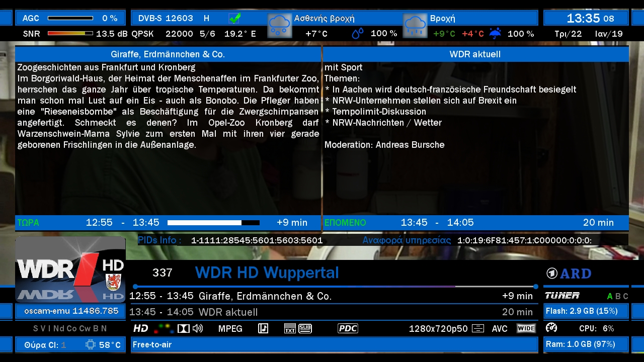Viewport: 644px width, 362px height.
Task: Click the CPU gauge icon
Action: tap(551, 328)
